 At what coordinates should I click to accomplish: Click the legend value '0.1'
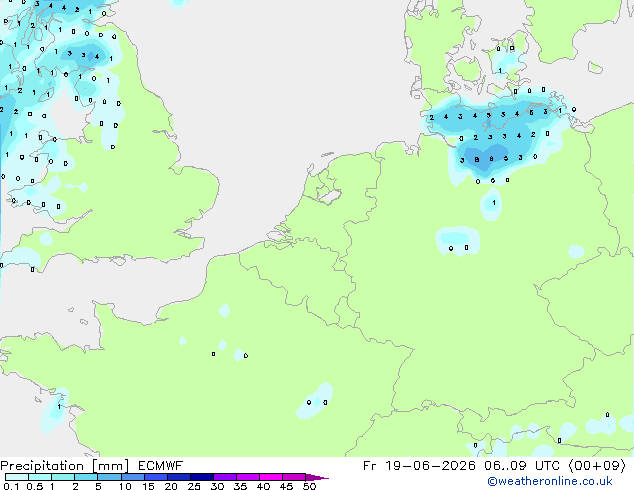tap(11, 486)
